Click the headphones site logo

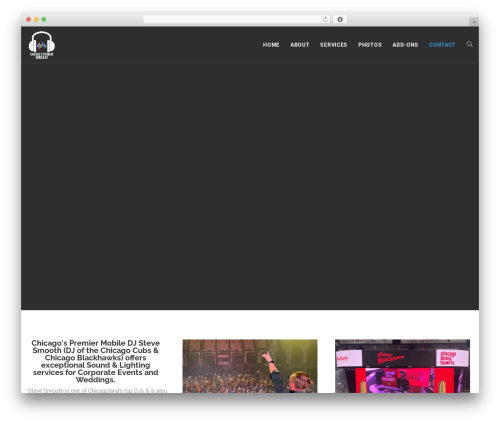pos(42,45)
